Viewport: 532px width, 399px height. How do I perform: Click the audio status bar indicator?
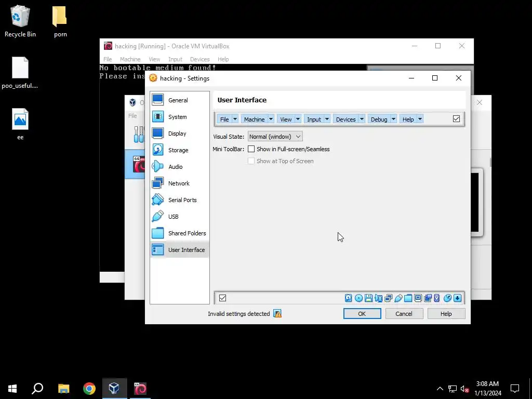tap(378, 298)
